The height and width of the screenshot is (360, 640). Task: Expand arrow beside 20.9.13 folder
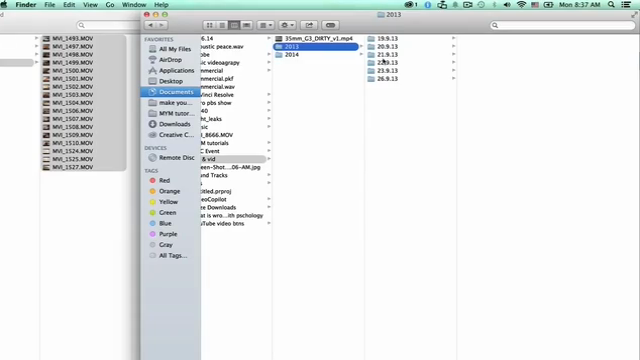pyautogui.click(x=453, y=46)
